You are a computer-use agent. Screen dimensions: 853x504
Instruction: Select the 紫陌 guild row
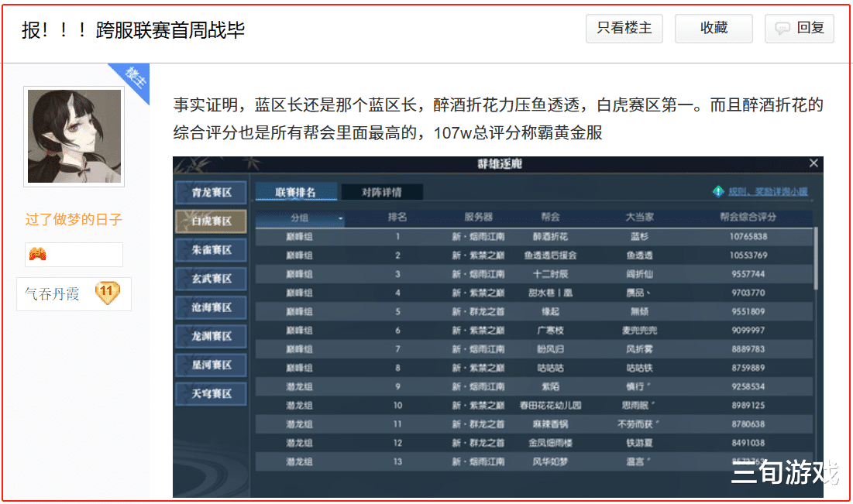pos(535,386)
